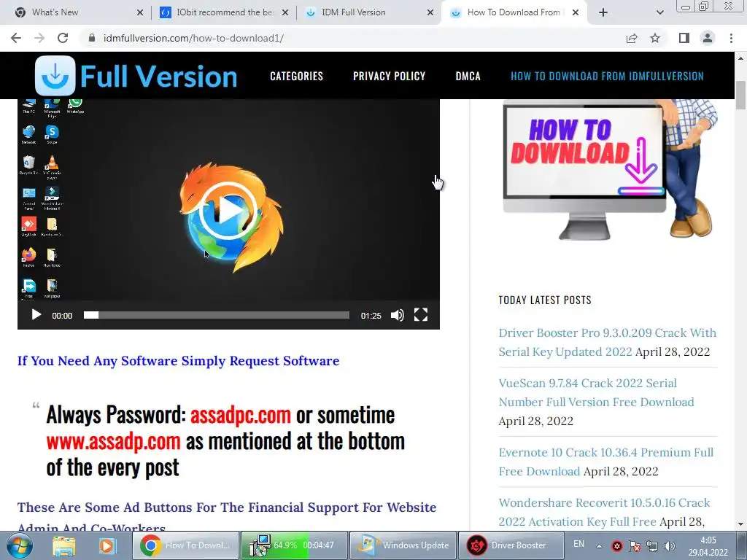
Task: Click the EN language indicator
Action: (x=578, y=544)
